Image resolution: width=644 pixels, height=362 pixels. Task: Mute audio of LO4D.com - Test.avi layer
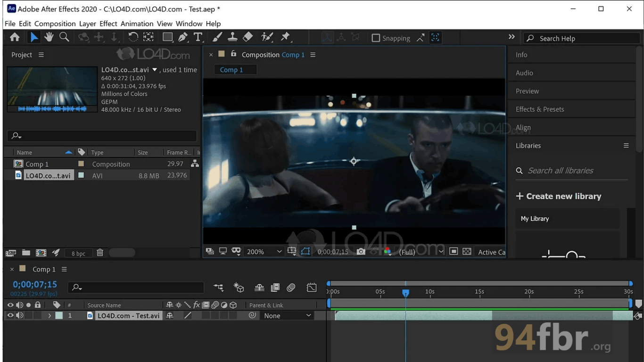point(20,315)
